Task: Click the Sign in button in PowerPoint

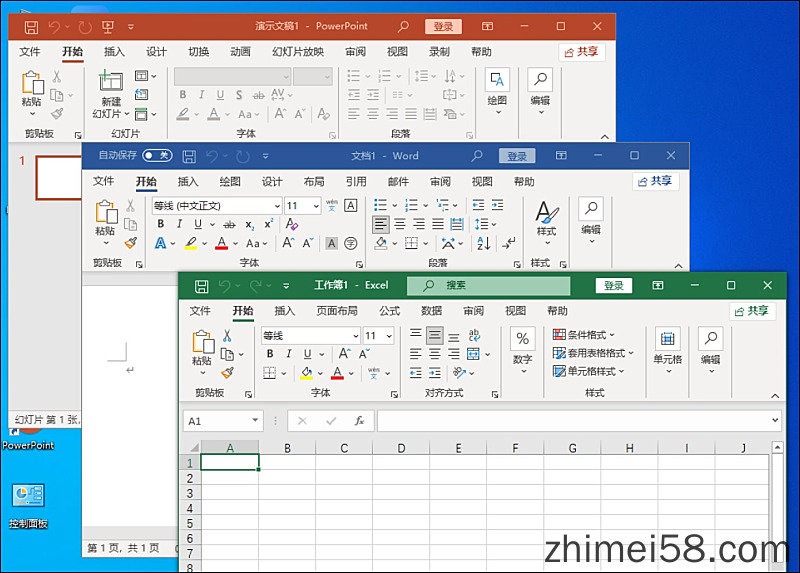Action: point(443,27)
